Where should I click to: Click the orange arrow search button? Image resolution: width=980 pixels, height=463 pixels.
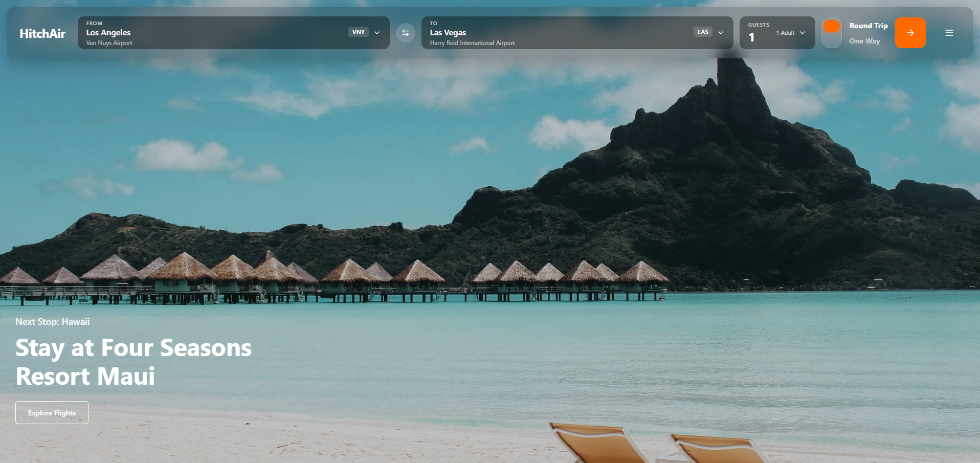coord(910,33)
